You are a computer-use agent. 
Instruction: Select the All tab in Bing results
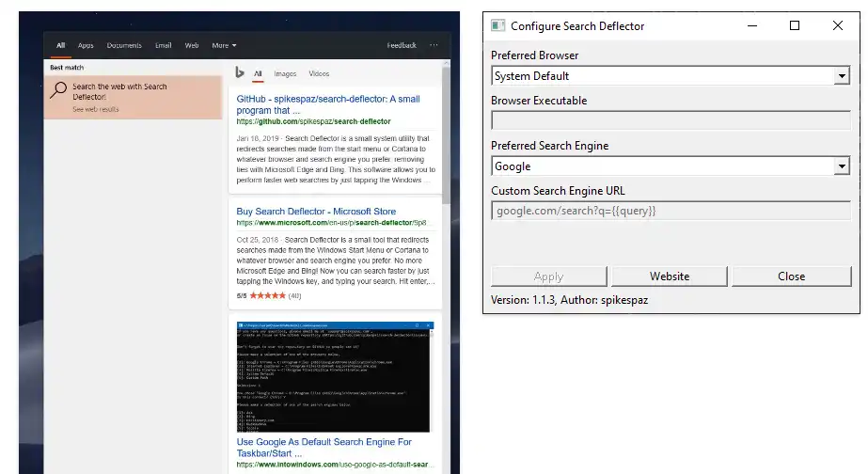coord(258,73)
